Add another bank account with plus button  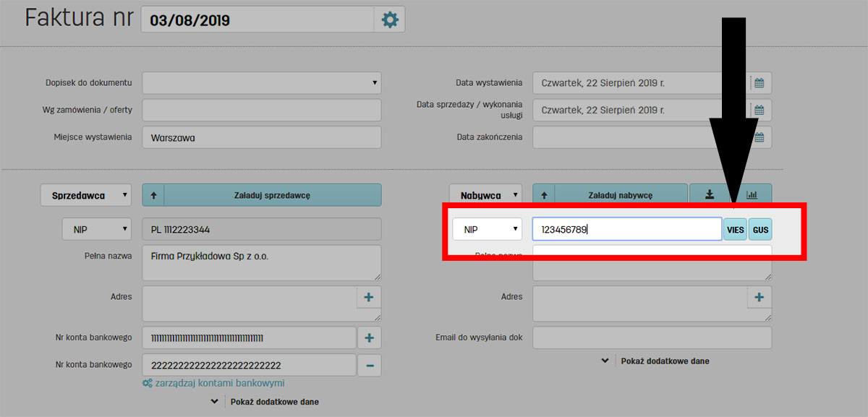click(x=368, y=338)
